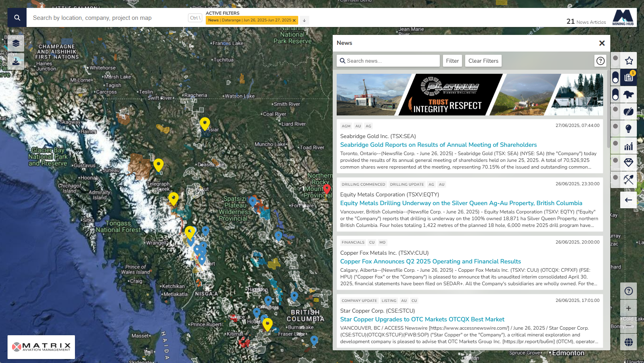Click the AGM tag on Seabridge article
This screenshot has width=644, height=363.
(346, 126)
